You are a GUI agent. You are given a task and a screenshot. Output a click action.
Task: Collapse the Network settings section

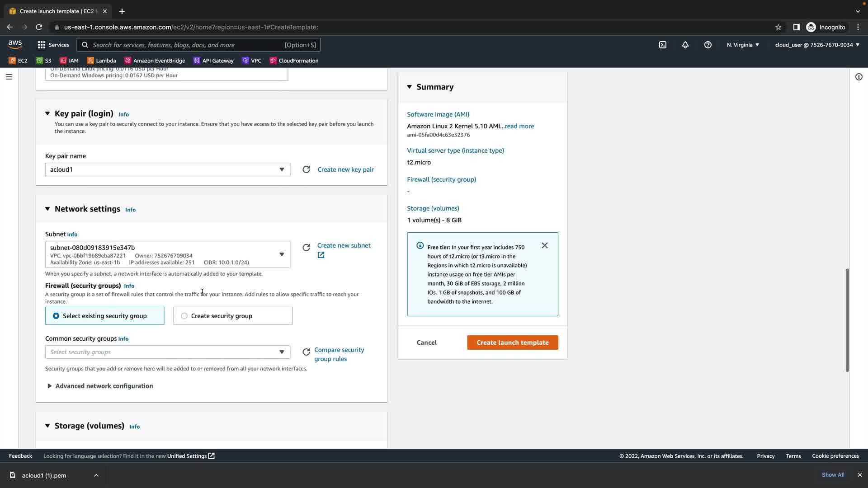(x=47, y=209)
